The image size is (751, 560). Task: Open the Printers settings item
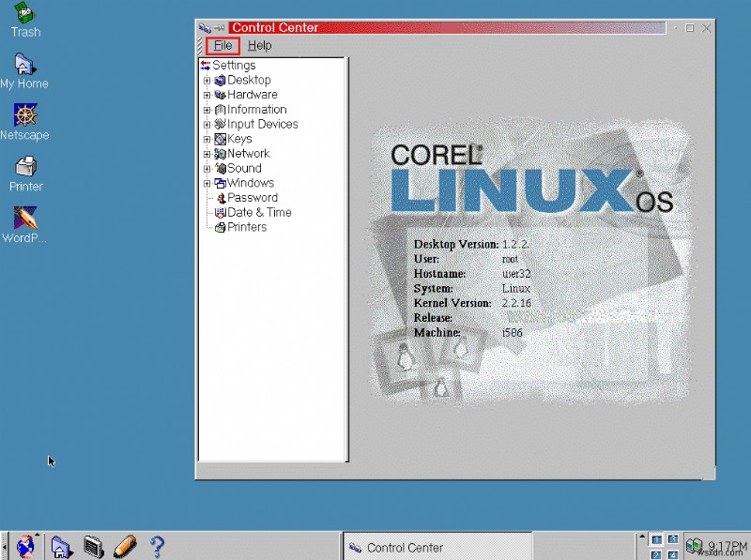240,227
